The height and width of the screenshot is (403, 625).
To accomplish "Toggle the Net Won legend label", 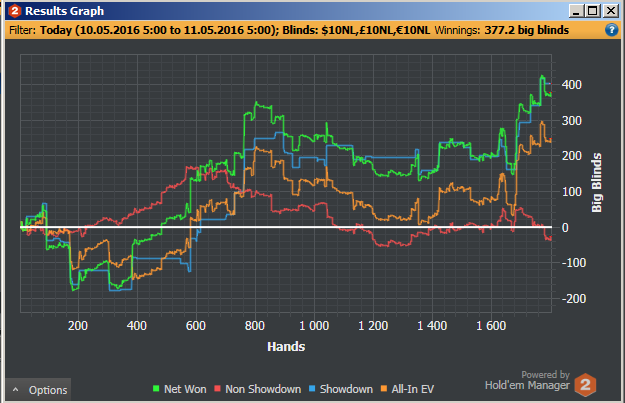I will 185,389.
